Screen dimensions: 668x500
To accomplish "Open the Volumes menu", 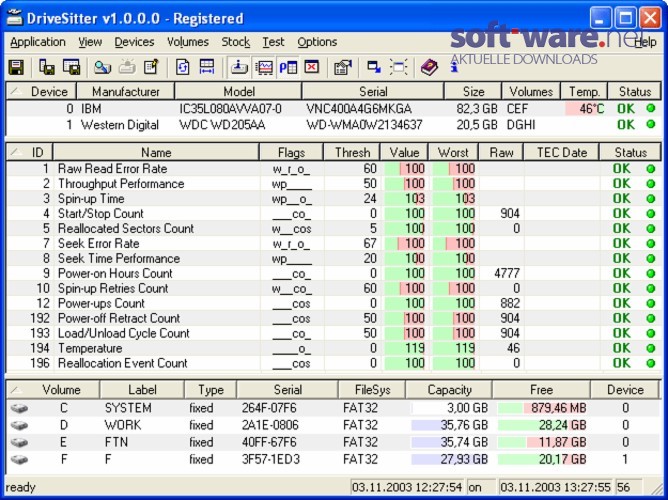I will coord(188,42).
